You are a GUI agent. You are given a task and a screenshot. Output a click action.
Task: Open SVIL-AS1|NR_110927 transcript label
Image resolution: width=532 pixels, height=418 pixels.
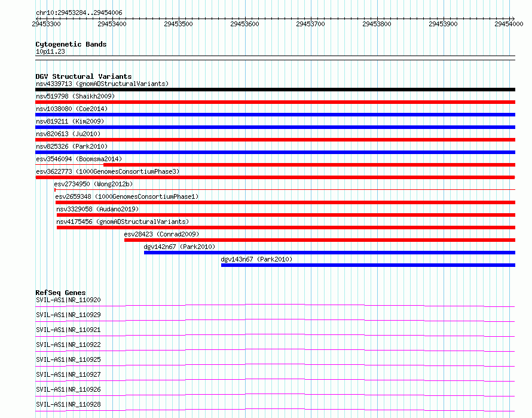pyautogui.click(x=68, y=374)
